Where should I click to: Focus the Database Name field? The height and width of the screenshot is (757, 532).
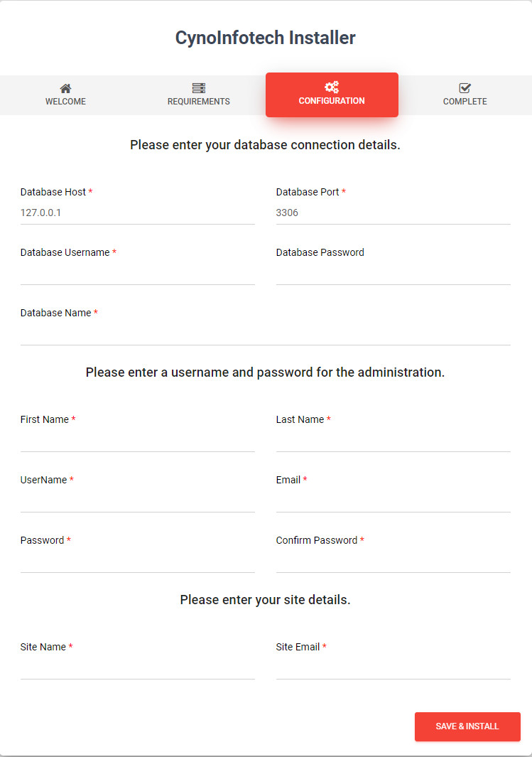265,333
